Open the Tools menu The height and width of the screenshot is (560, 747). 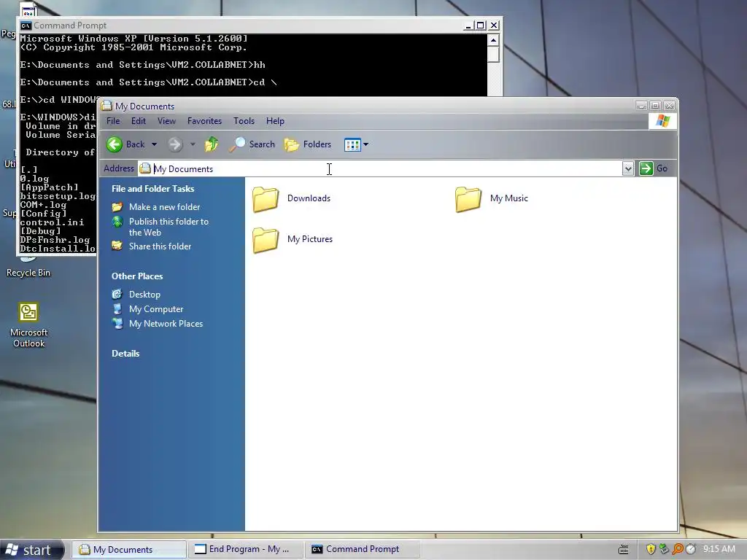pyautogui.click(x=244, y=121)
